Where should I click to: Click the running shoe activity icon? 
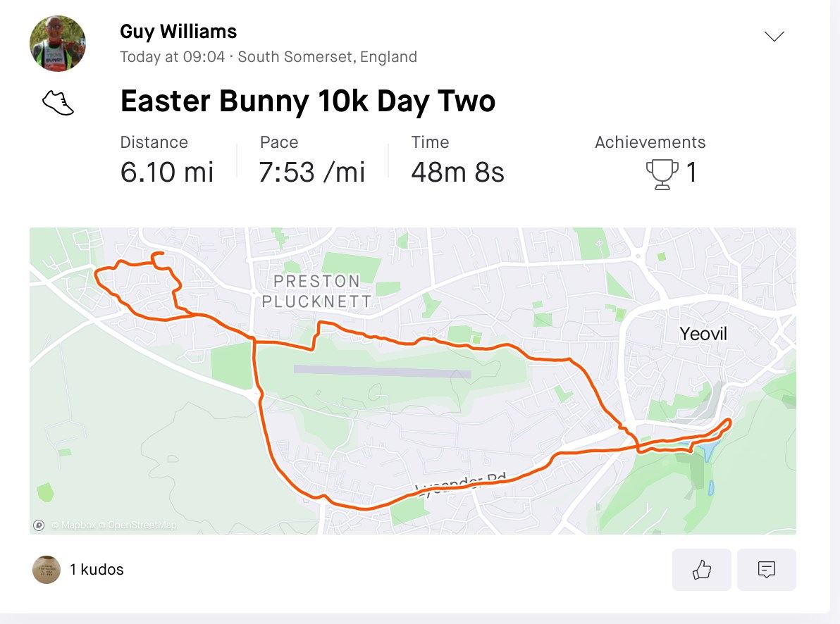[58, 103]
